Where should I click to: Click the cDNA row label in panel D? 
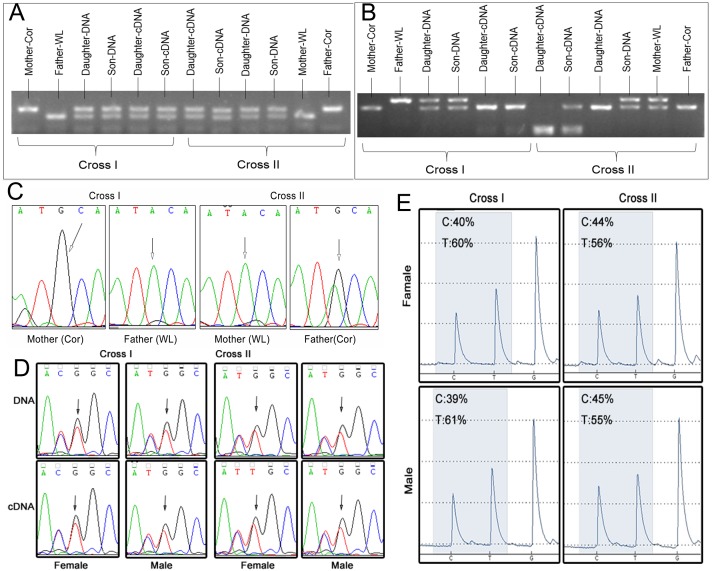21,506
